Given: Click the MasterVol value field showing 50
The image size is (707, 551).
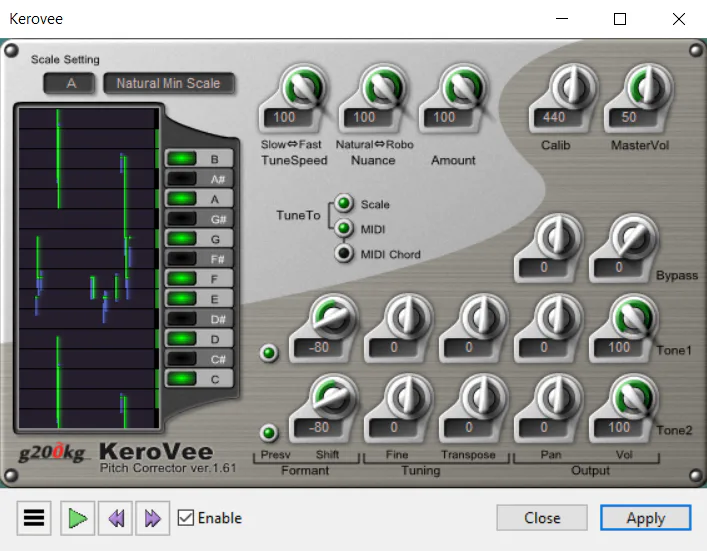Looking at the screenshot, I should [632, 118].
